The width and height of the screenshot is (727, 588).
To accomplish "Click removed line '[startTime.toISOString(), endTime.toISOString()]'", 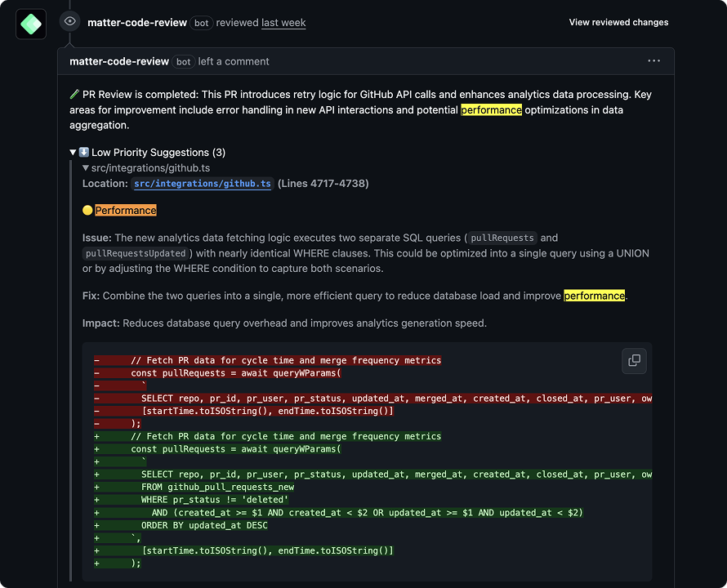I will [x=244, y=411].
